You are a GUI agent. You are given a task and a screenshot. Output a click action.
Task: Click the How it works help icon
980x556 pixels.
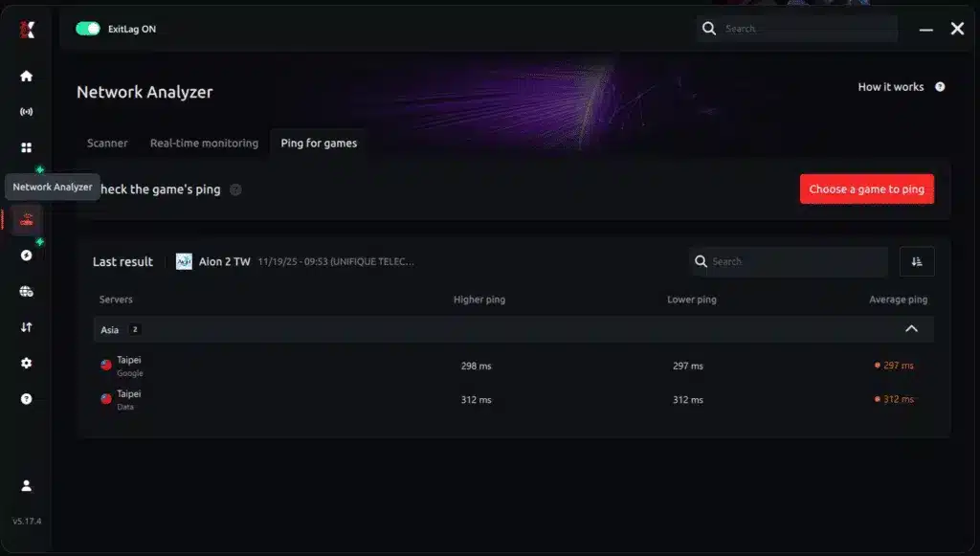coord(940,87)
